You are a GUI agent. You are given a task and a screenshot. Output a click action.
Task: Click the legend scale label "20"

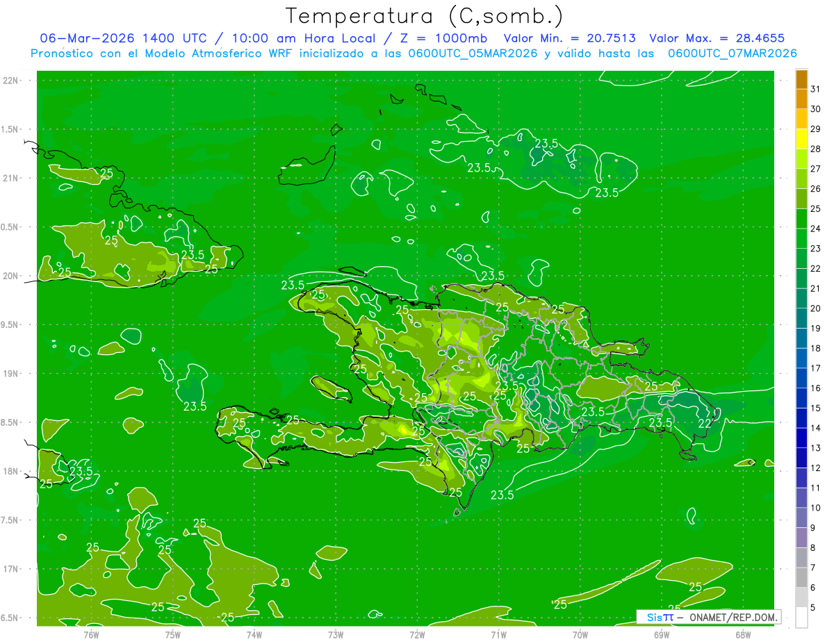[x=816, y=308]
